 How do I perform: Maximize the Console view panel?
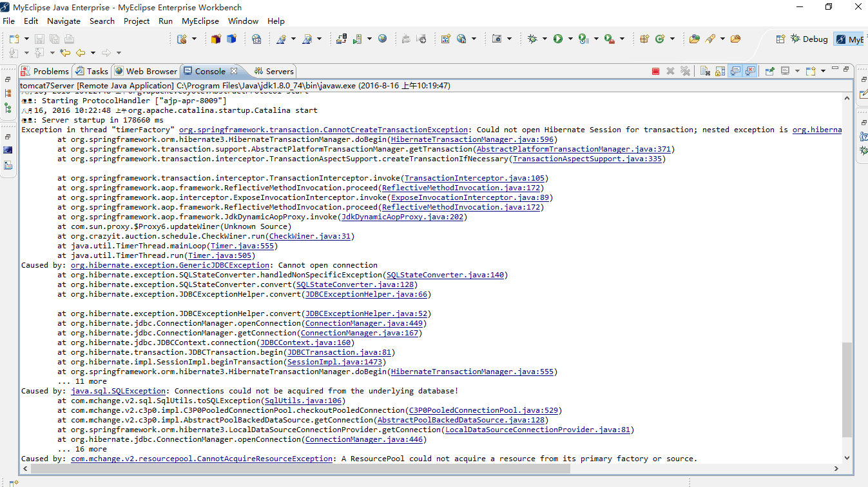click(x=845, y=68)
